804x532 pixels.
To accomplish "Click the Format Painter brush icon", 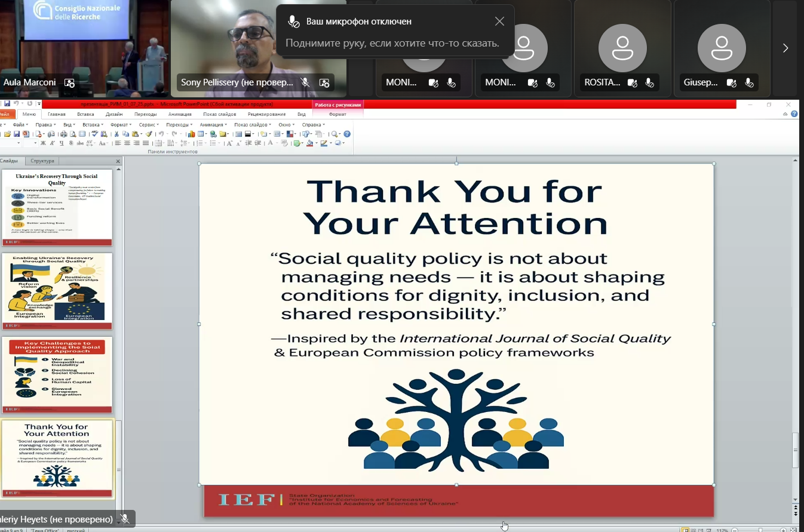I will coord(149,134).
